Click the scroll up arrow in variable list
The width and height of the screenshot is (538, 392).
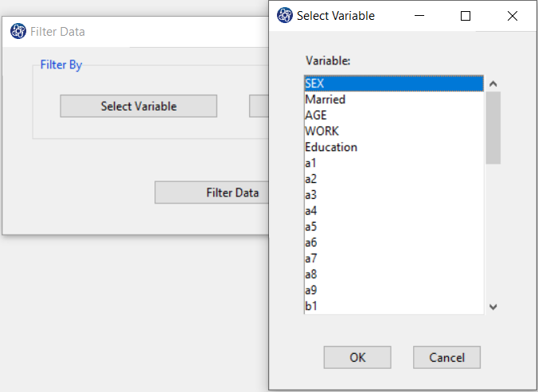click(493, 83)
